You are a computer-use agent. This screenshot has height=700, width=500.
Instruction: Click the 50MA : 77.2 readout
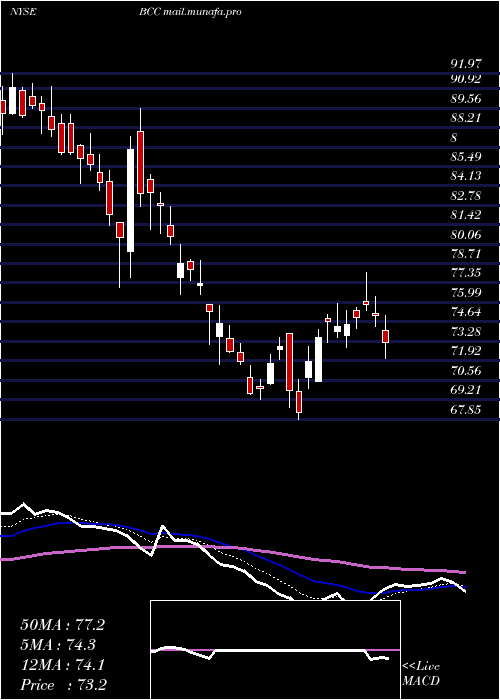[x=62, y=625]
